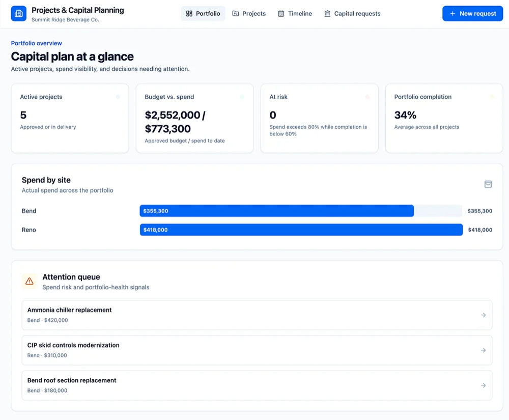Click the "Bend · $420,000" detail line
Image resolution: width=509 pixels, height=420 pixels.
[x=48, y=320]
